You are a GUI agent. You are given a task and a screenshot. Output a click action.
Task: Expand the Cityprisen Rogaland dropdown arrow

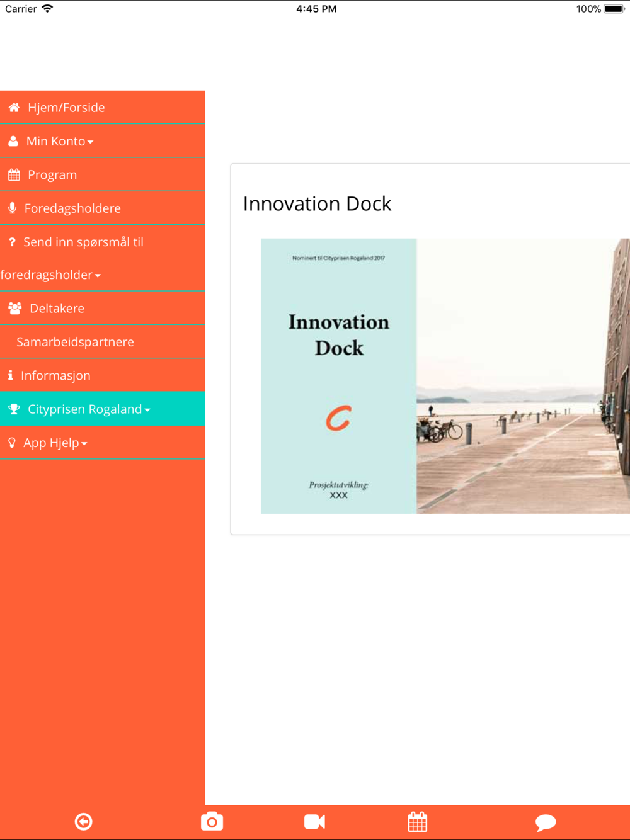147,410
